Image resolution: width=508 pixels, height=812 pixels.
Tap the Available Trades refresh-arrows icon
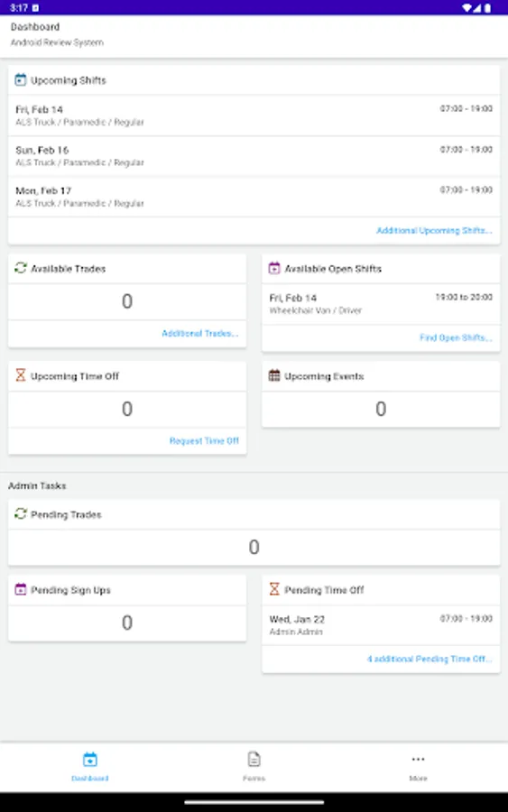(20, 268)
